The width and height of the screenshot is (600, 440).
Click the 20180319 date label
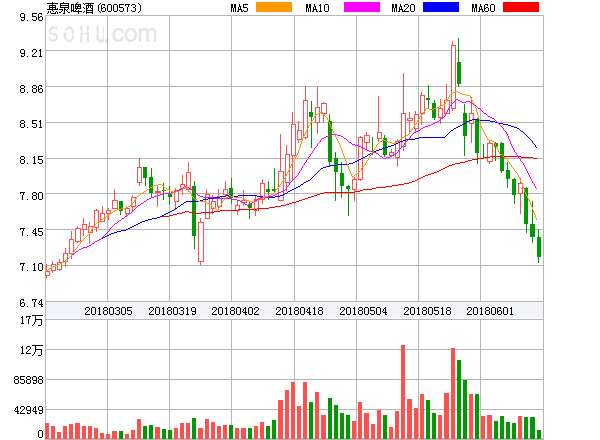172,311
